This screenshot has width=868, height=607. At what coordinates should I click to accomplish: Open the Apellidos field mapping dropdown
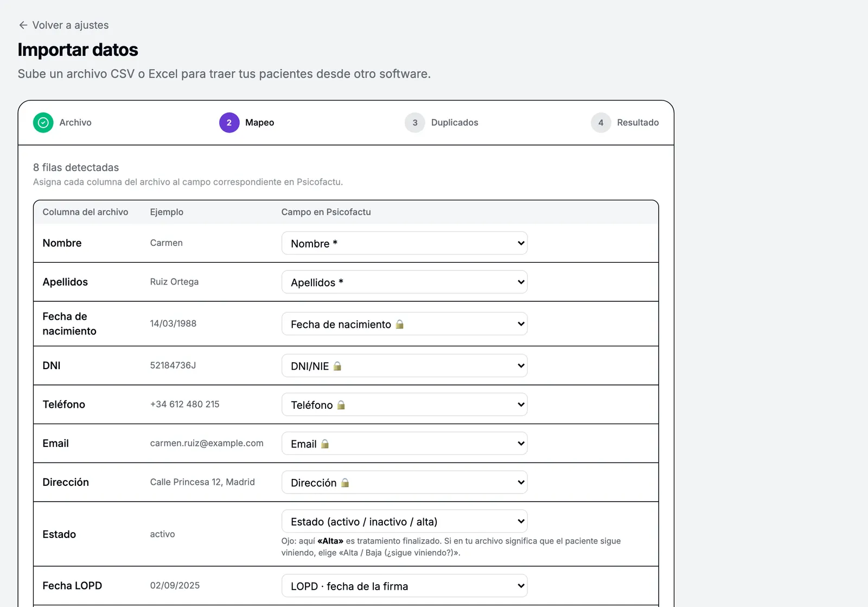coord(404,282)
